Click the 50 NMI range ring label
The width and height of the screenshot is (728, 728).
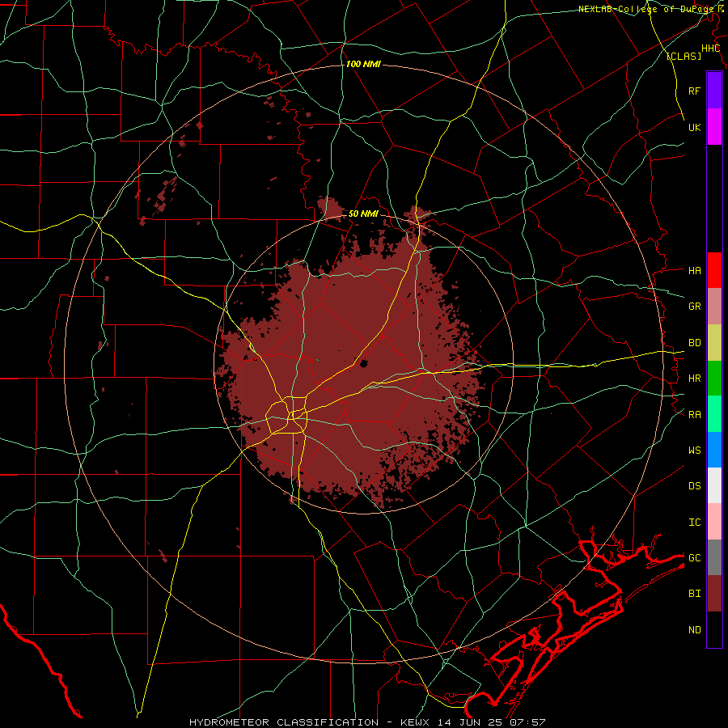pos(363,214)
